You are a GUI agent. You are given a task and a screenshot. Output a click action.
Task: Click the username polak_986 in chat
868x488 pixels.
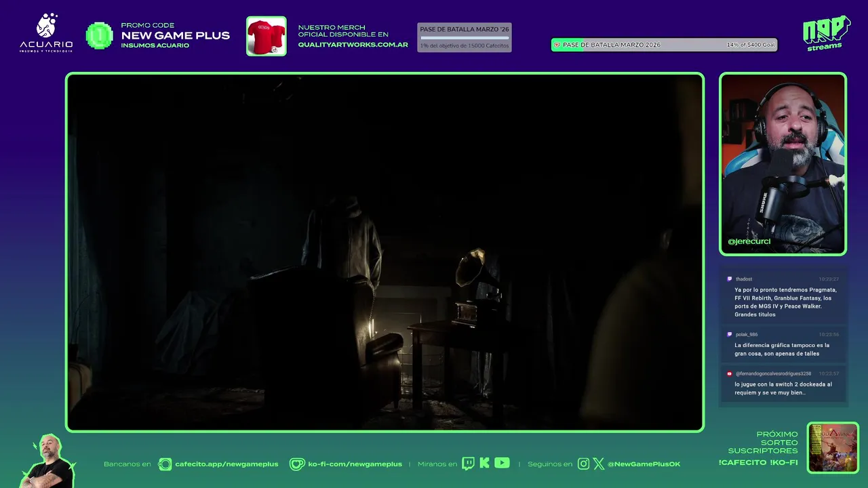(747, 334)
